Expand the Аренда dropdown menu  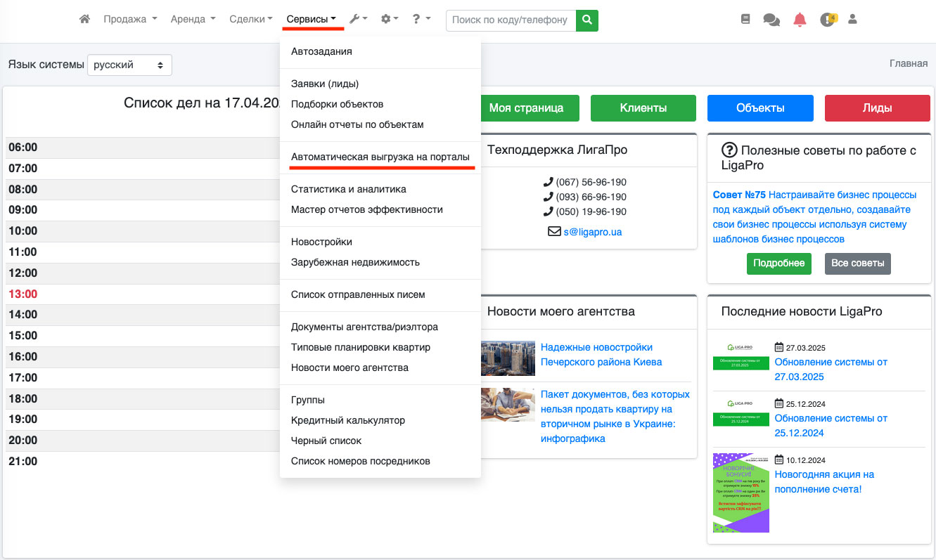pos(193,20)
